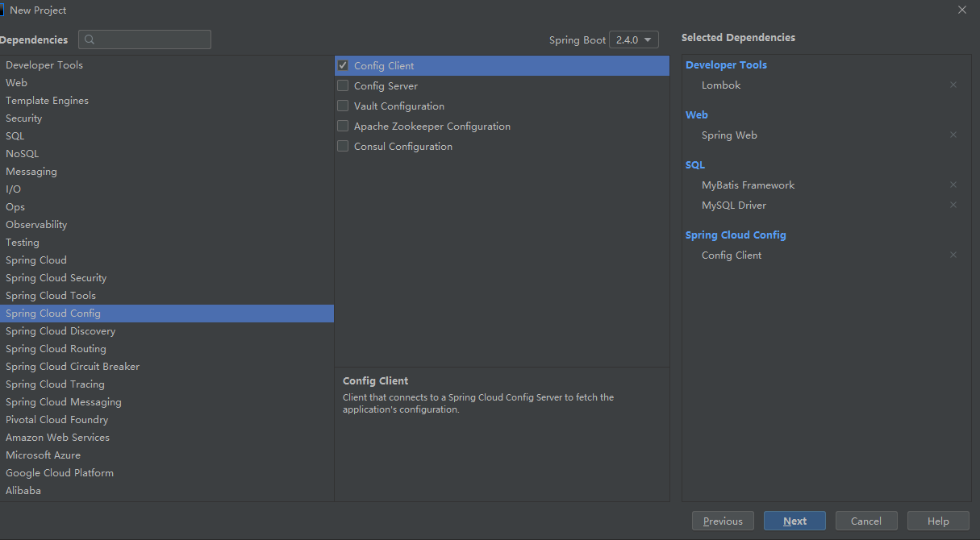
Task: Click the search magnifier icon
Action: (x=90, y=39)
